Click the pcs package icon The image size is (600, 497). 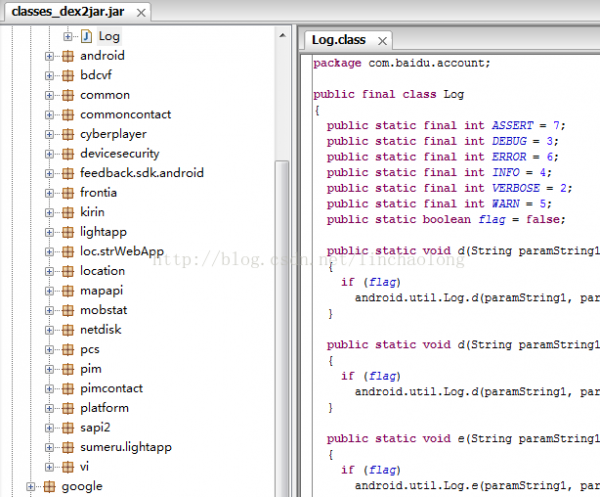pyautogui.click(x=68, y=349)
